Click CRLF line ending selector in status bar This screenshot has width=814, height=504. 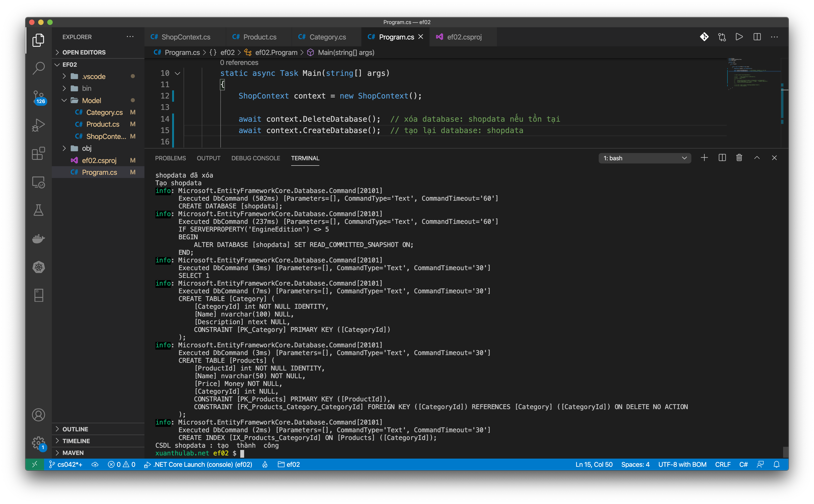point(722,464)
